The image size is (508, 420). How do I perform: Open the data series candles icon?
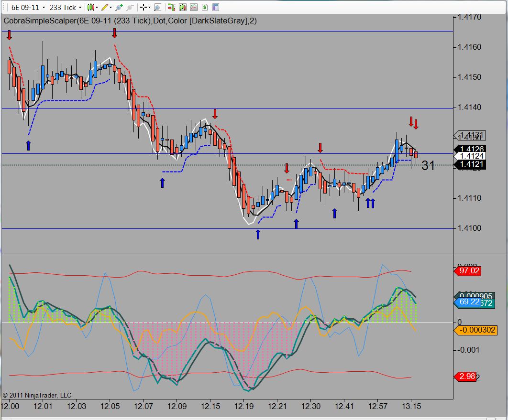(182, 7)
